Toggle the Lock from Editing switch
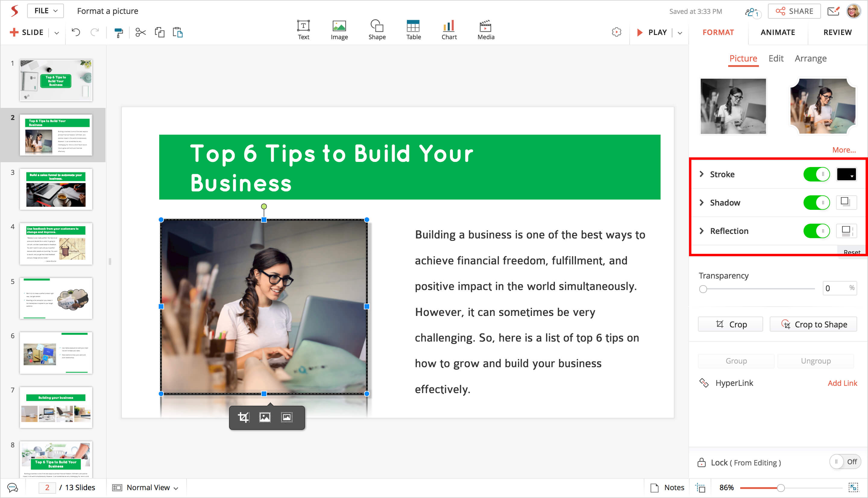Image resolution: width=868 pixels, height=498 pixels. (844, 462)
